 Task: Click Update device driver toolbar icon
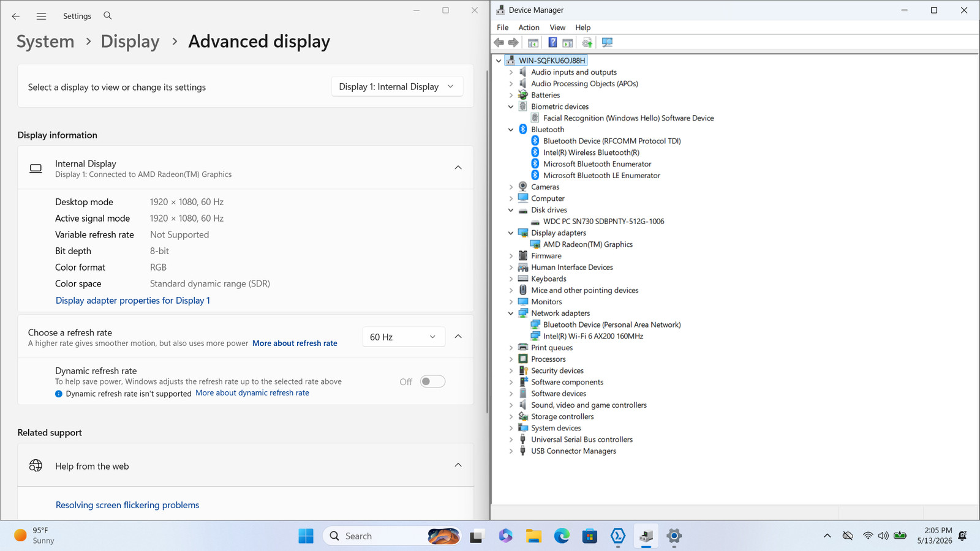(x=587, y=42)
